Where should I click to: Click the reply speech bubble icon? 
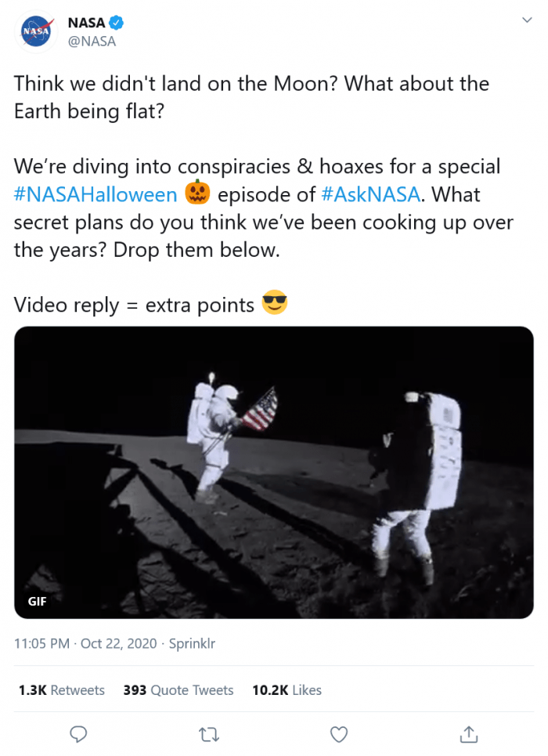(x=78, y=735)
